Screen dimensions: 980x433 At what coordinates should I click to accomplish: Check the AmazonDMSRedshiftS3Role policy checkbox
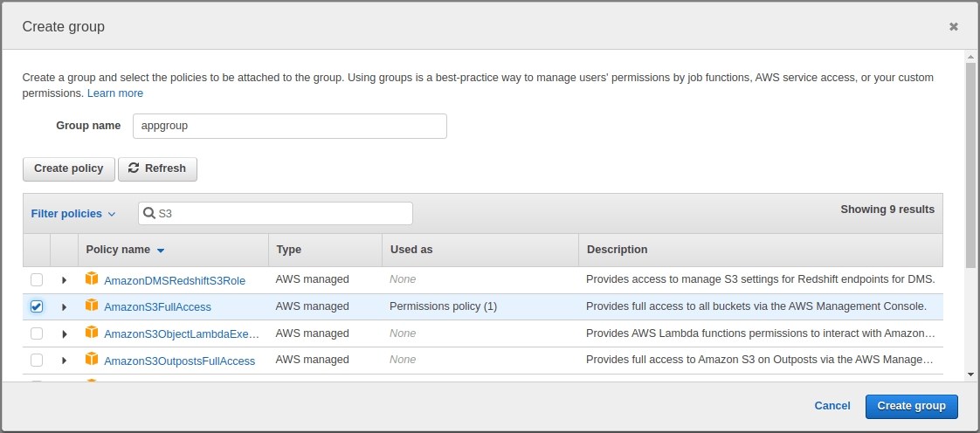(37, 280)
